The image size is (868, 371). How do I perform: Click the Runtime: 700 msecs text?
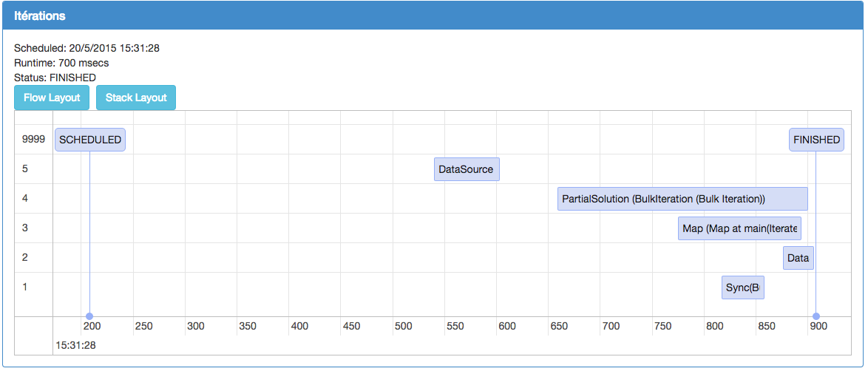61,63
